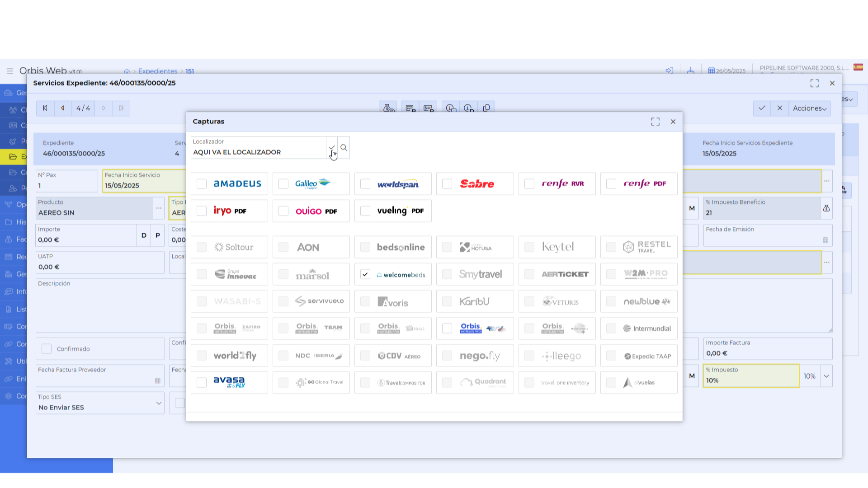Click the % Impuesto Beneficio calculator icon
This screenshot has height=488, width=868.
826,208
